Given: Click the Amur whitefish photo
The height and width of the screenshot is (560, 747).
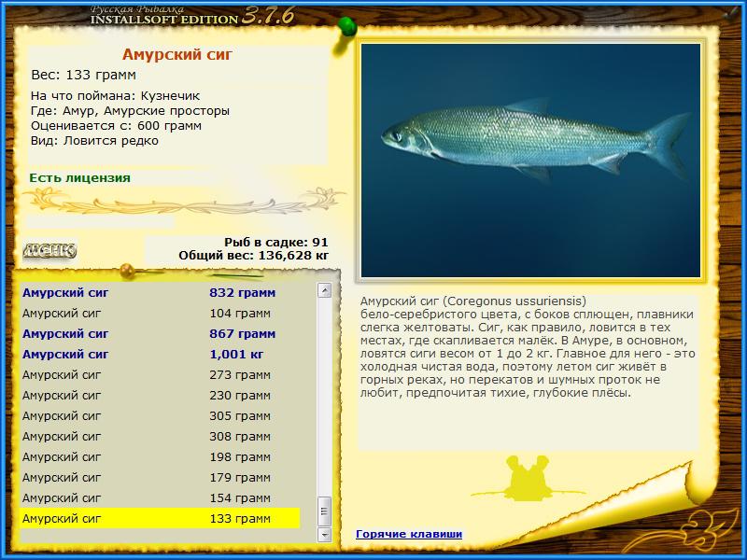Looking at the screenshot, I should pos(530,161).
